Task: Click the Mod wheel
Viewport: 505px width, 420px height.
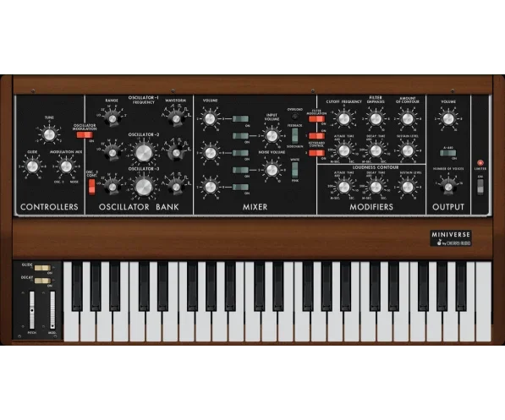Action: [52, 310]
